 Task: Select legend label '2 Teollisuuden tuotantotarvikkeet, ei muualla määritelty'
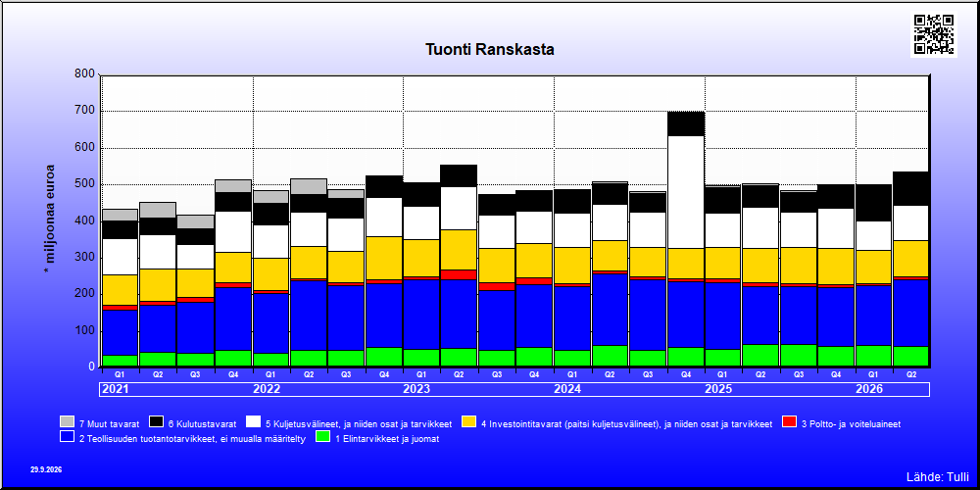(x=192, y=439)
